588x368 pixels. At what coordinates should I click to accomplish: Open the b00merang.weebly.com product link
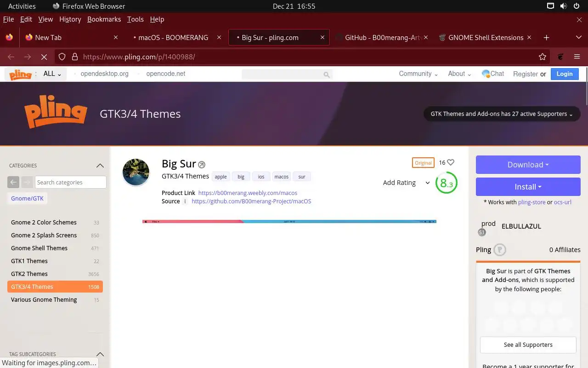tap(248, 193)
